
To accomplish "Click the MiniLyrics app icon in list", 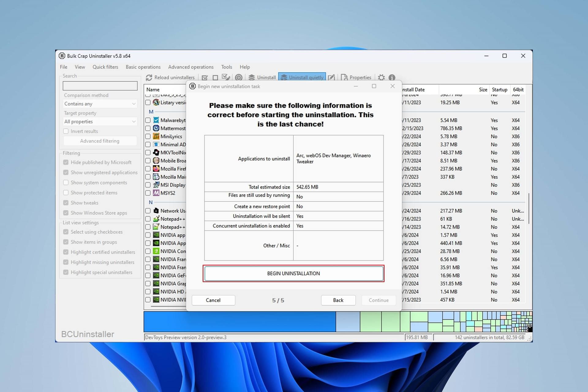I will 156,136.
